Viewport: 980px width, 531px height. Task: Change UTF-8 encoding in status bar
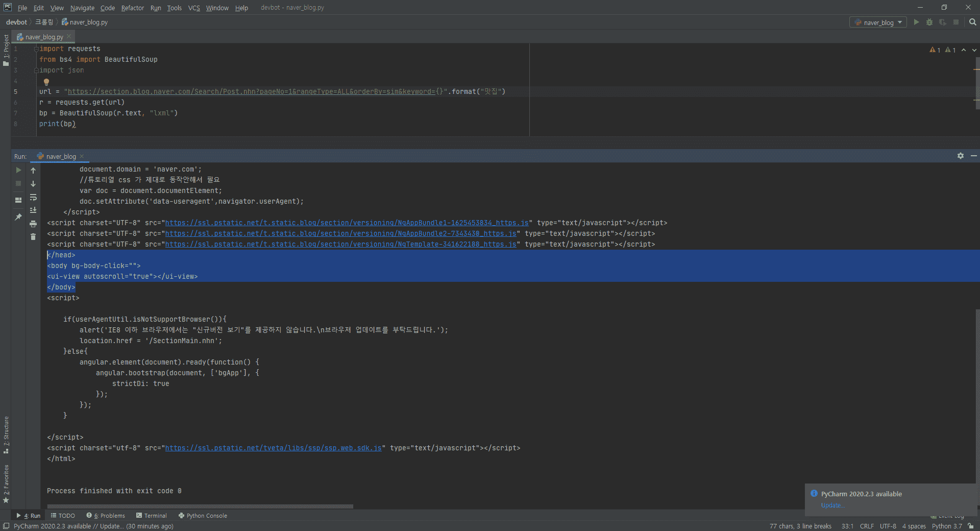point(888,526)
